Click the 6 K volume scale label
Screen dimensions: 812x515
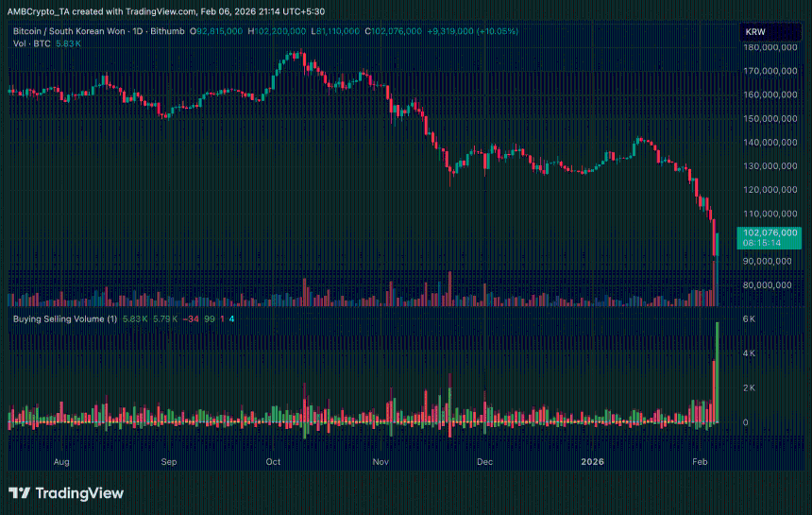(748, 319)
